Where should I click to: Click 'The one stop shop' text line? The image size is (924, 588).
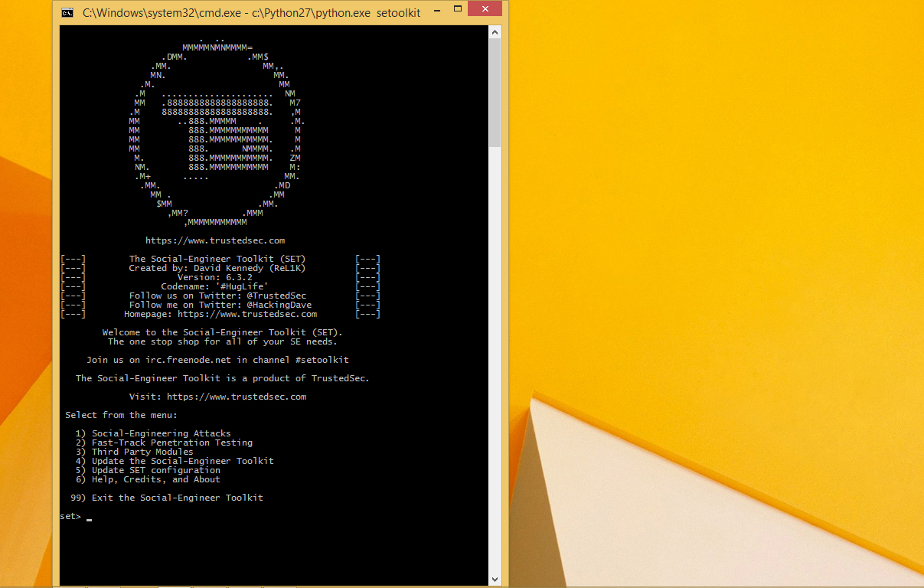click(x=222, y=341)
